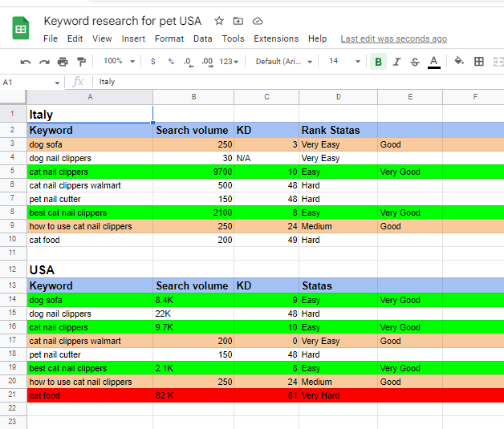Toggle bold formatting
Viewport: 504px width, 429px height.
pos(378,62)
